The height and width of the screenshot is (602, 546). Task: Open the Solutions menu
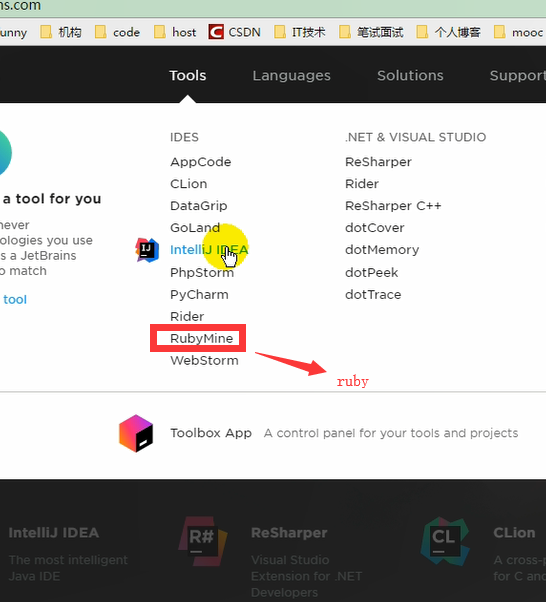click(410, 76)
